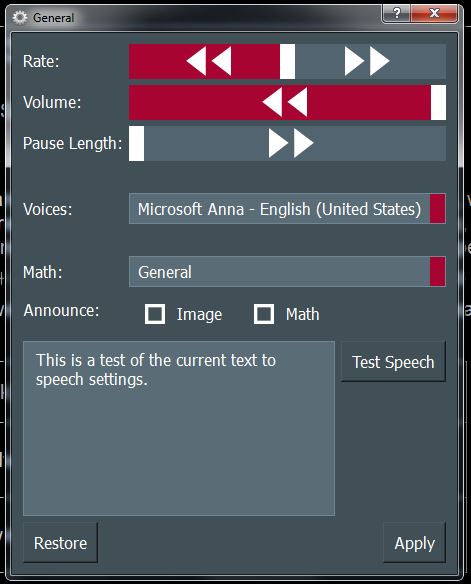Click the Volume slider white handle
Image resolution: width=471 pixels, height=584 pixels.
438,102
